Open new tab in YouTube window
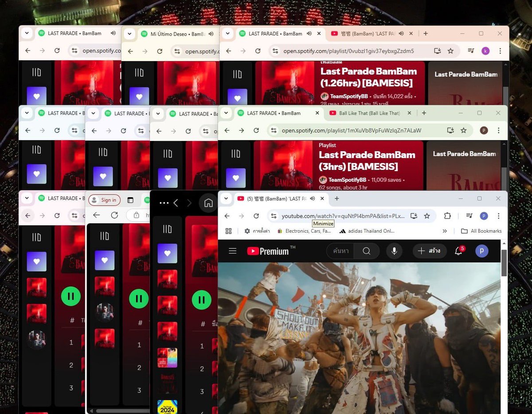The height and width of the screenshot is (414, 532). coord(337,199)
